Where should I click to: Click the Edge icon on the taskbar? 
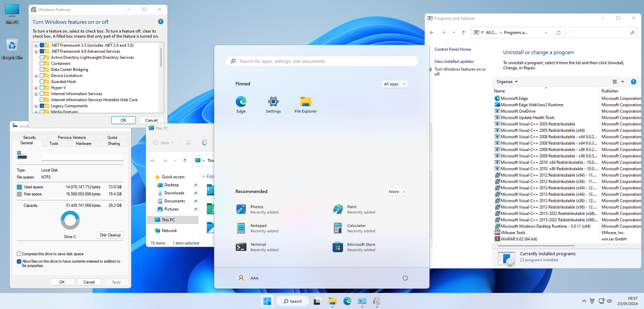(x=347, y=301)
